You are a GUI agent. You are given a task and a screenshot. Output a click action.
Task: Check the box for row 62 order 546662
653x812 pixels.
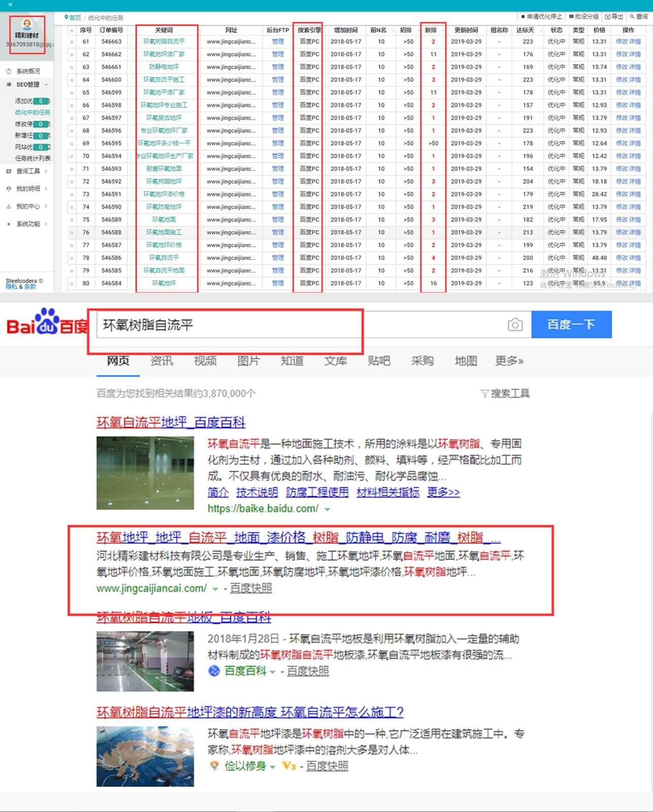[72, 54]
